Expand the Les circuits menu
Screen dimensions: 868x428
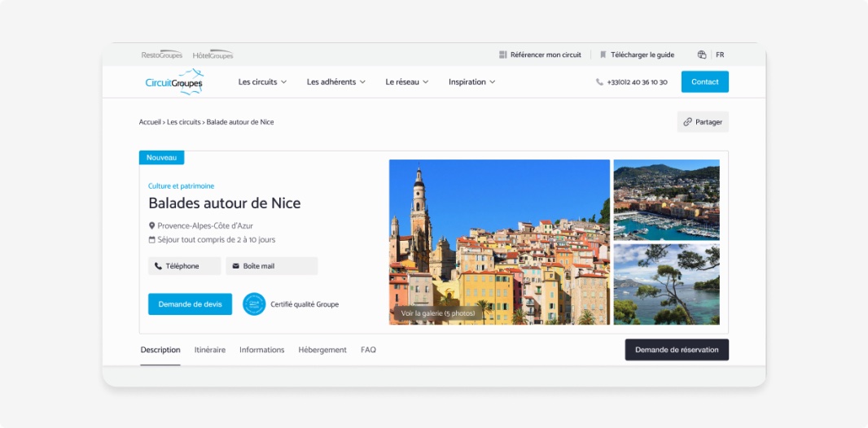(262, 82)
